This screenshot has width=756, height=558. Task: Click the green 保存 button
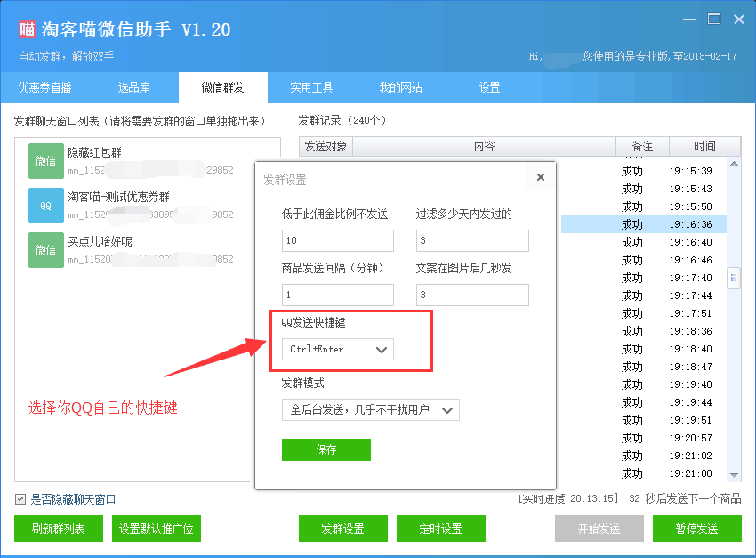[x=326, y=450]
